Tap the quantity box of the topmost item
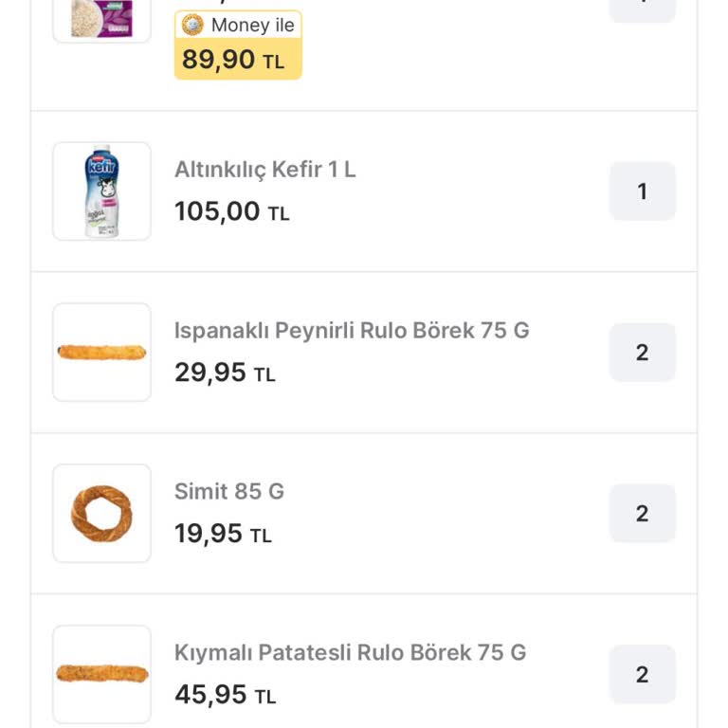This screenshot has height=728, width=728. [x=643, y=9]
